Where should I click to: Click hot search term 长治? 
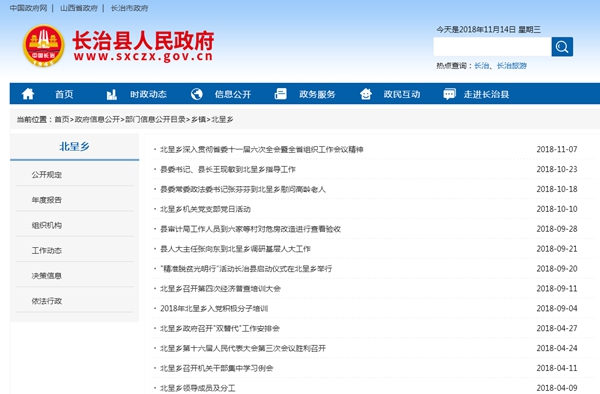tap(482, 66)
